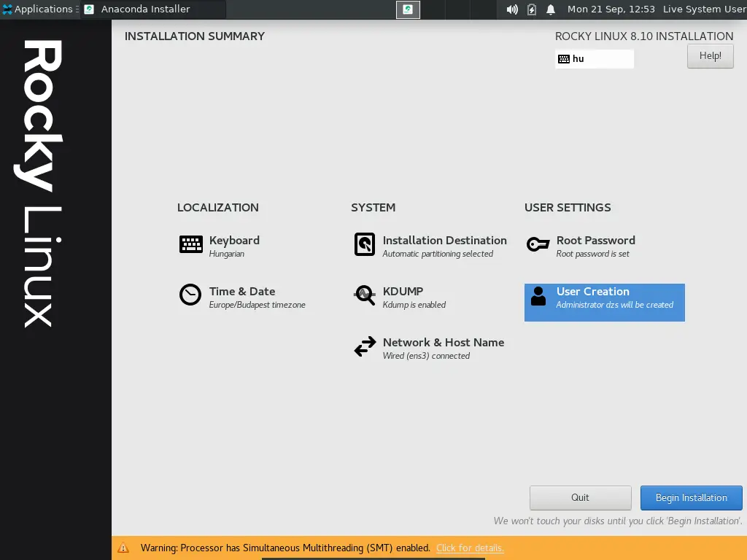The image size is (747, 560).
Task: Open Time & Date spoke label
Action: point(242,291)
